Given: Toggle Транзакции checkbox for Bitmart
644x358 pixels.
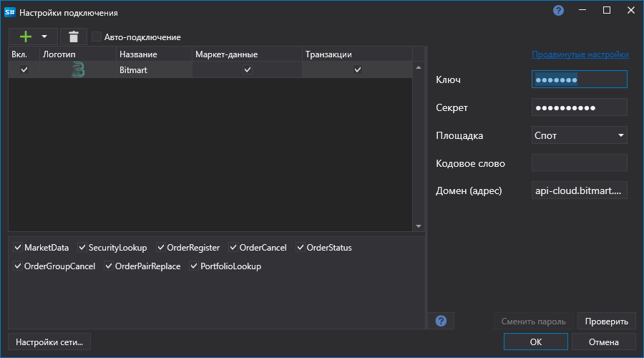Looking at the screenshot, I should tap(358, 69).
